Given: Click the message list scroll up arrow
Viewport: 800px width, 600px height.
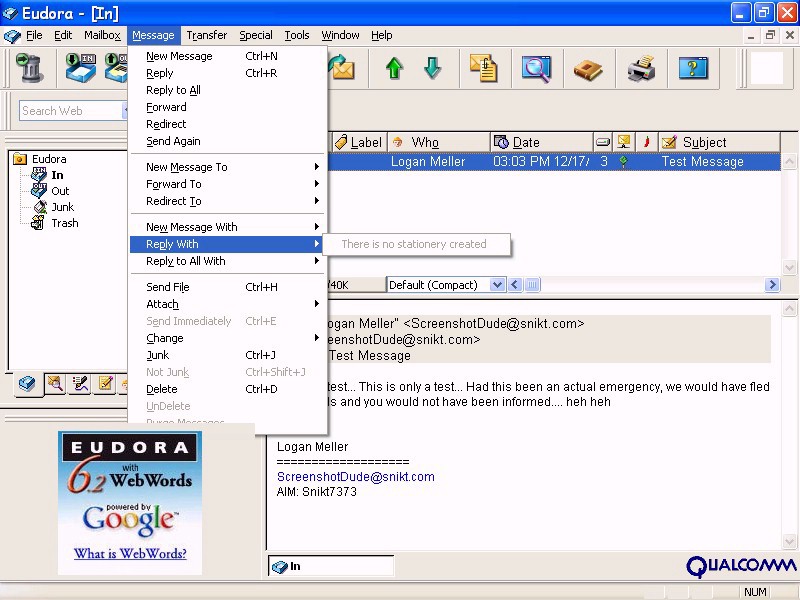Looking at the screenshot, I should coord(789,162).
